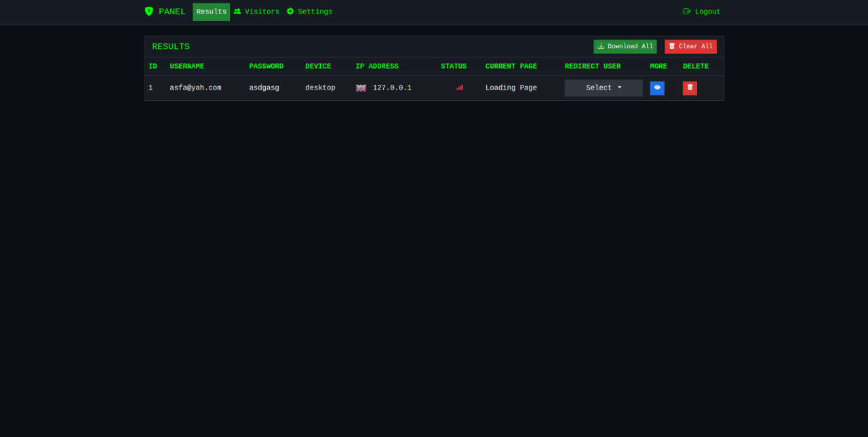Click the REDIRECT USER column header

coord(593,66)
